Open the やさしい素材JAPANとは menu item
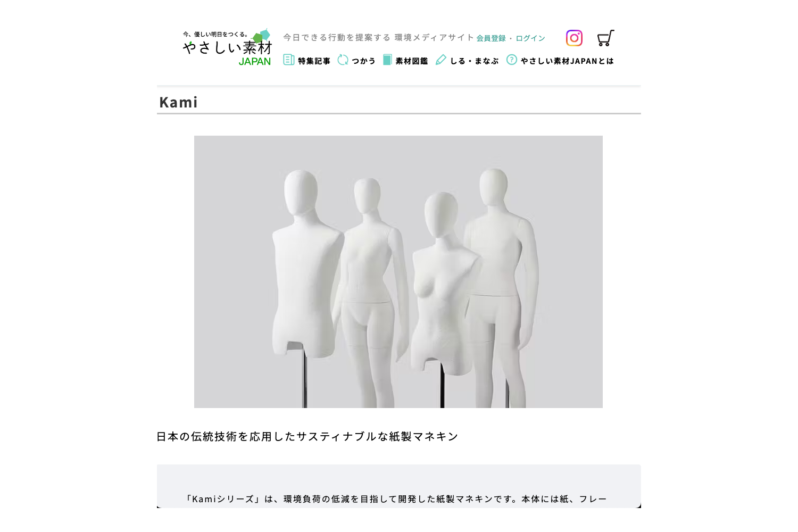798x532 pixels. pos(567,61)
